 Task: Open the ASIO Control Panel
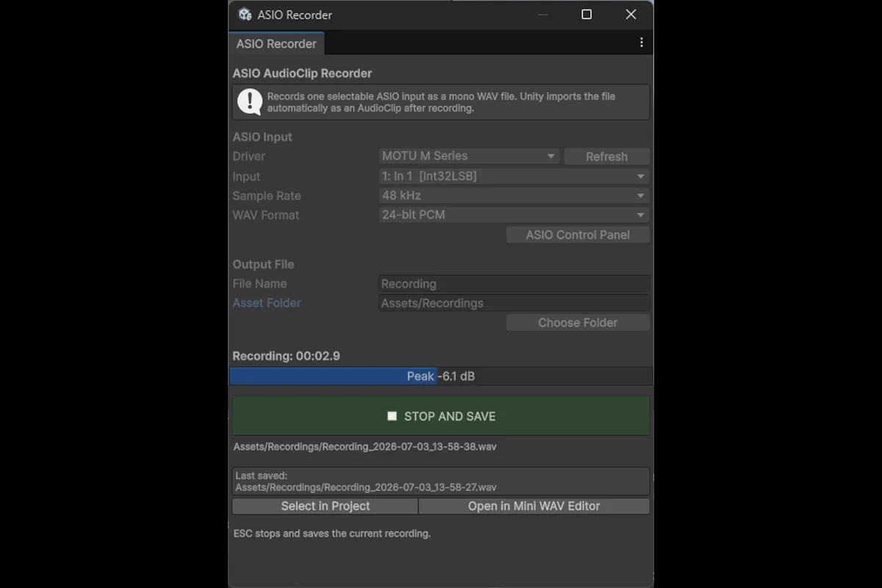[578, 235]
